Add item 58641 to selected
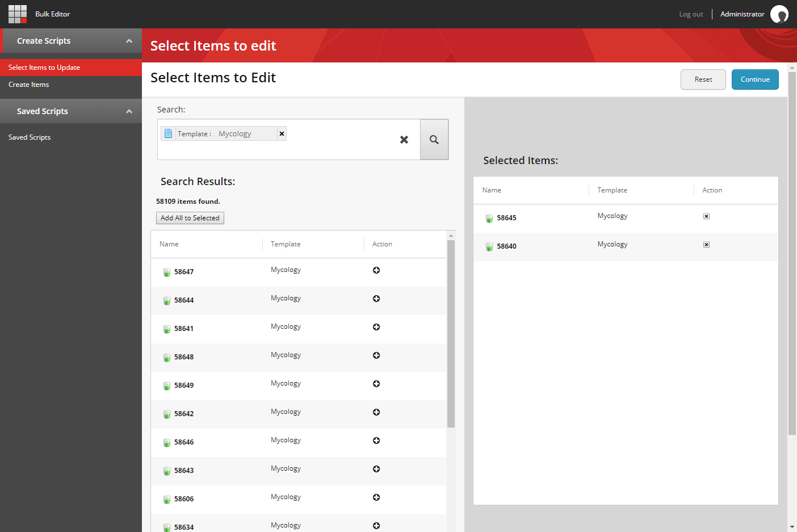The height and width of the screenshot is (532, 797). [376, 327]
